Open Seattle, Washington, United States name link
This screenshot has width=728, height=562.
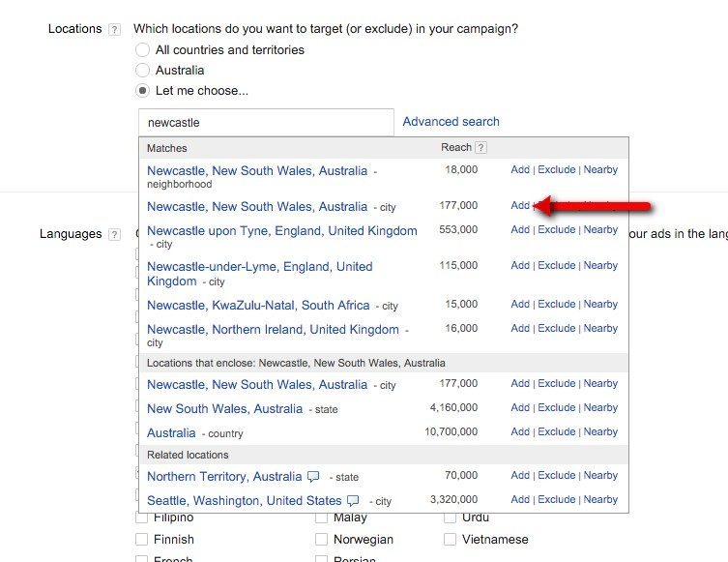coord(245,501)
